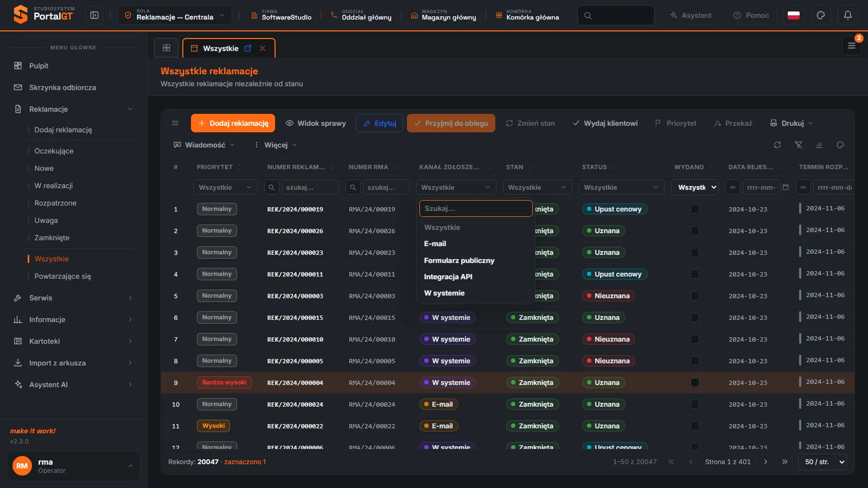Open the Więcej dropdown
This screenshot has width=868, height=488.
(276, 145)
